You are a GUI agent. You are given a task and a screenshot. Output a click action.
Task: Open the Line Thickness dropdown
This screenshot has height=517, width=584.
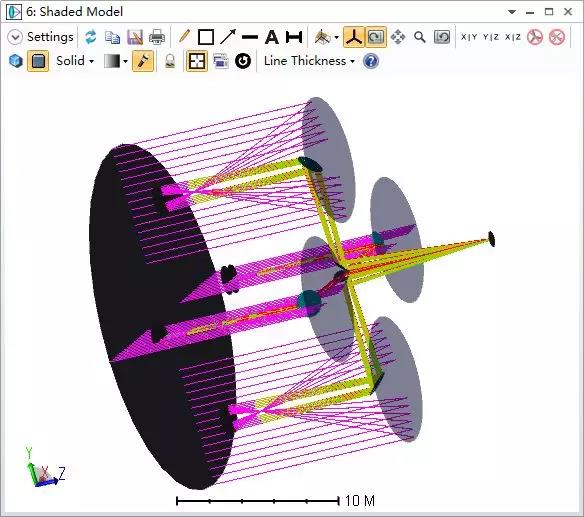[309, 61]
